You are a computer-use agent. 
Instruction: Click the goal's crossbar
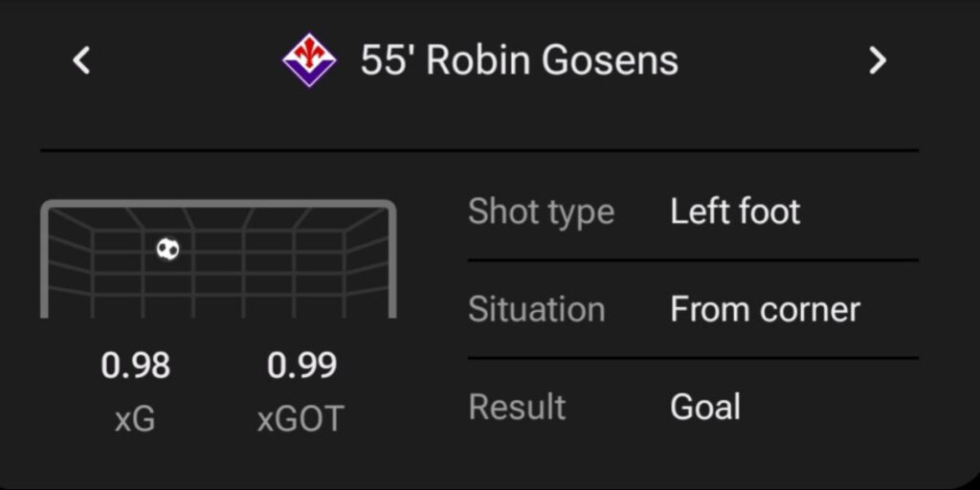click(218, 204)
